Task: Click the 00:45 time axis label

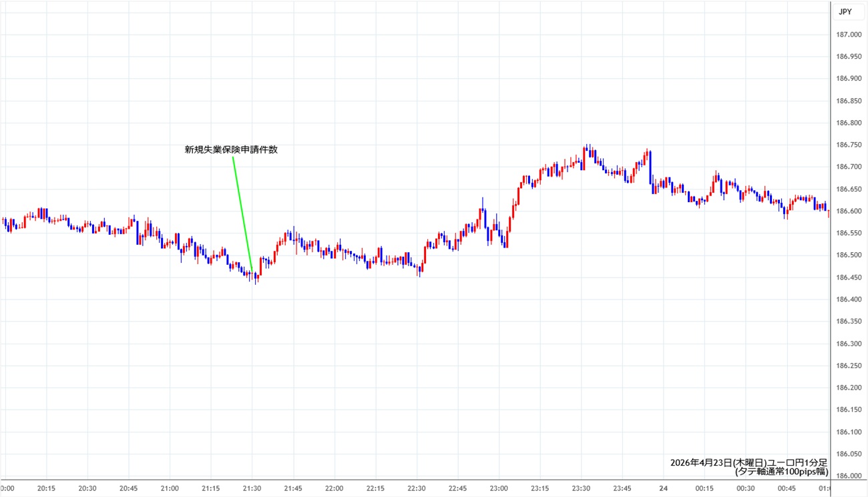Action: (x=788, y=488)
